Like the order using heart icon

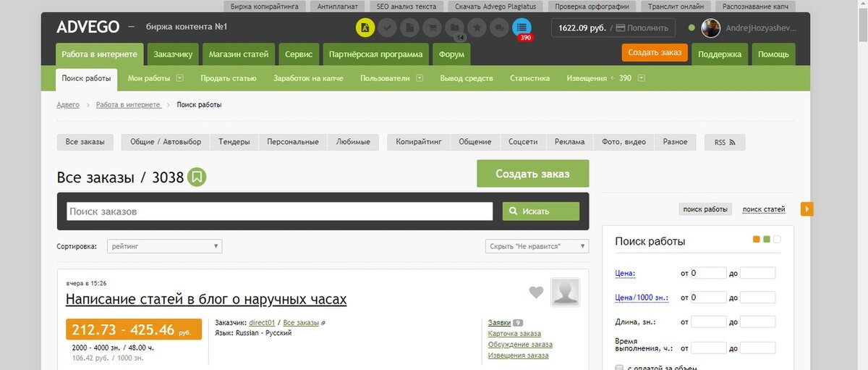[x=536, y=293]
